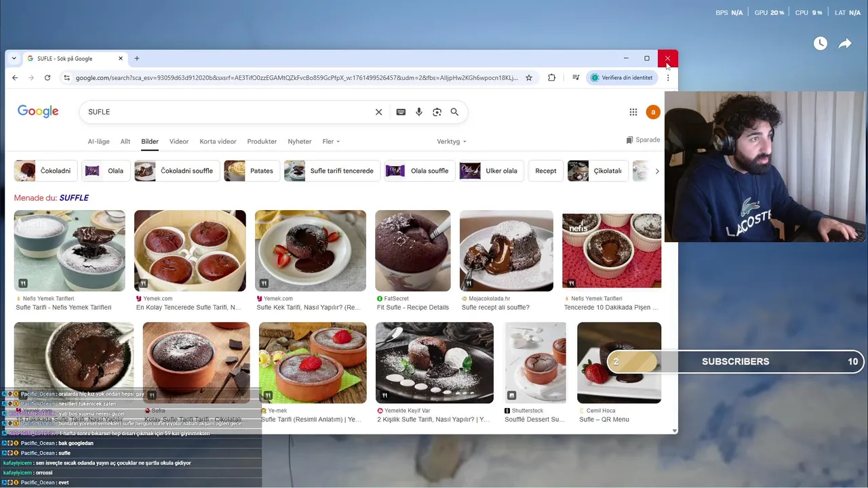
Task: Open the Google apps grid
Action: (x=633, y=112)
